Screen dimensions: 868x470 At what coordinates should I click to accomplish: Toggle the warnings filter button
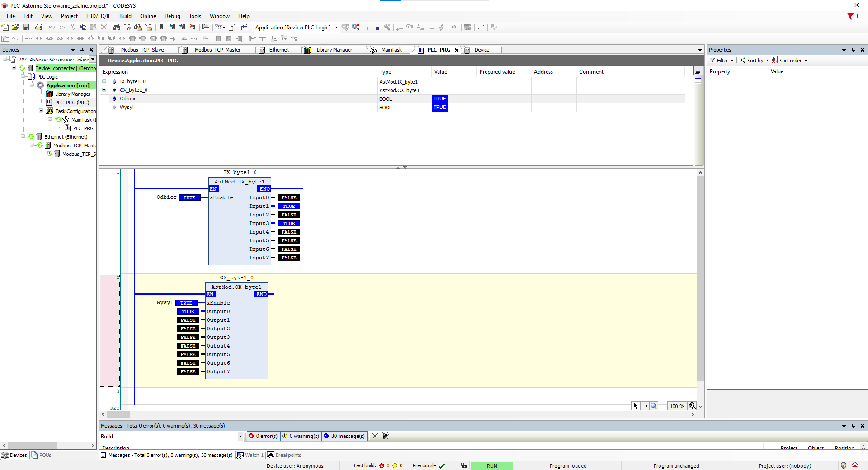(x=301, y=436)
